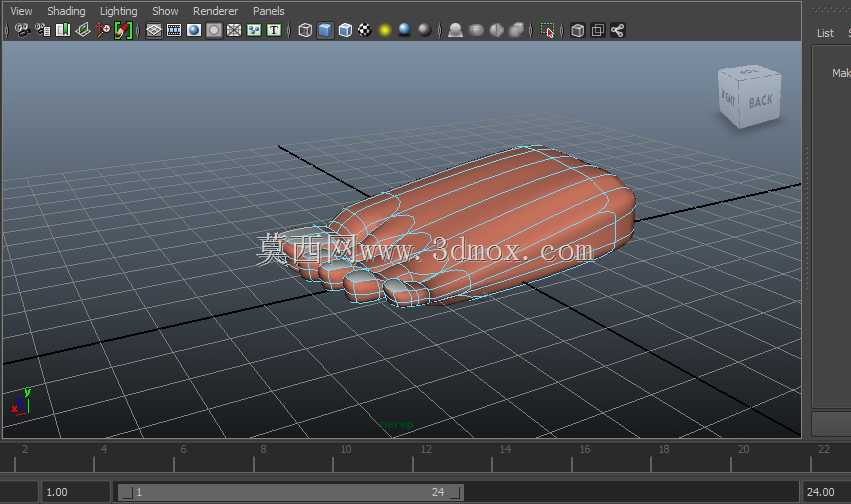
Task: Toggle Isolate Select icon
Action: pyautogui.click(x=548, y=30)
